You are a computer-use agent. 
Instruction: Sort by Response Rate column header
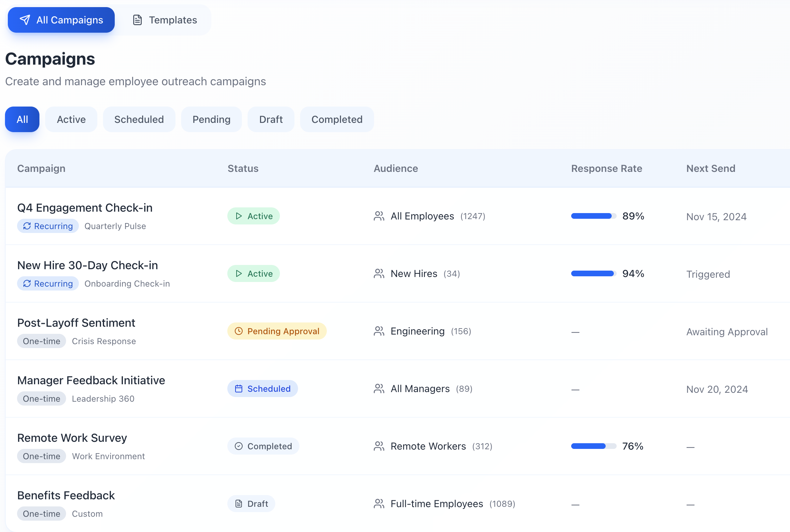pyautogui.click(x=606, y=168)
